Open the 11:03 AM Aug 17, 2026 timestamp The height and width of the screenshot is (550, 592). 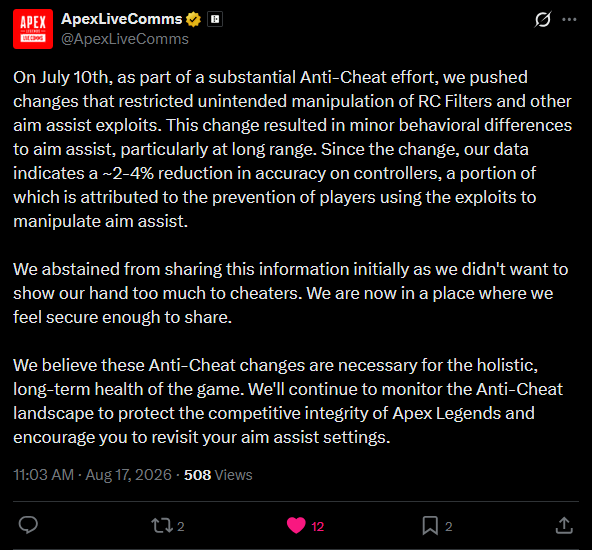pyautogui.click(x=92, y=475)
